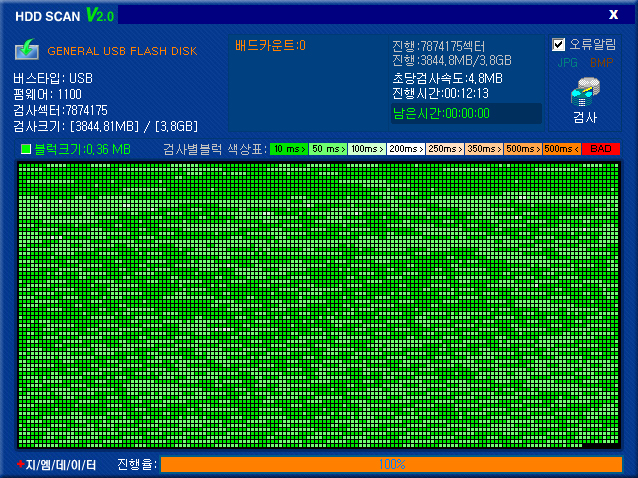Close HDD Scan with the X button
The width and height of the screenshot is (638, 478).
[x=613, y=15]
